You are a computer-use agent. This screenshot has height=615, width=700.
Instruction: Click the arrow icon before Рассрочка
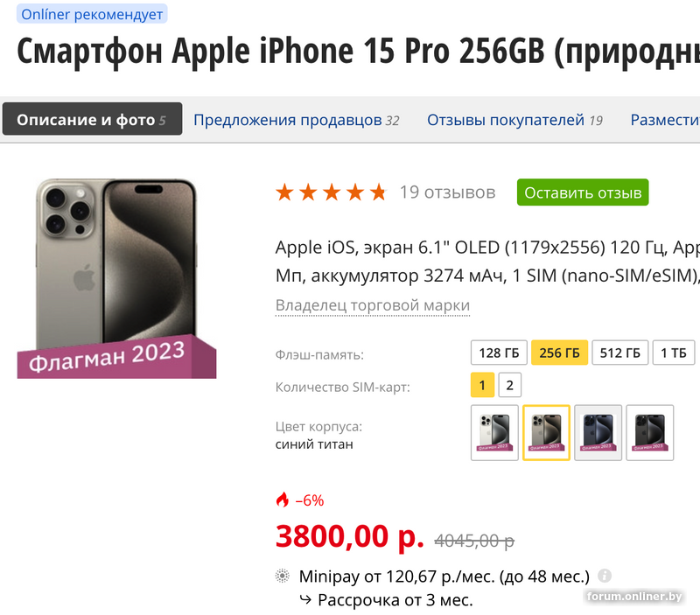tap(305, 600)
